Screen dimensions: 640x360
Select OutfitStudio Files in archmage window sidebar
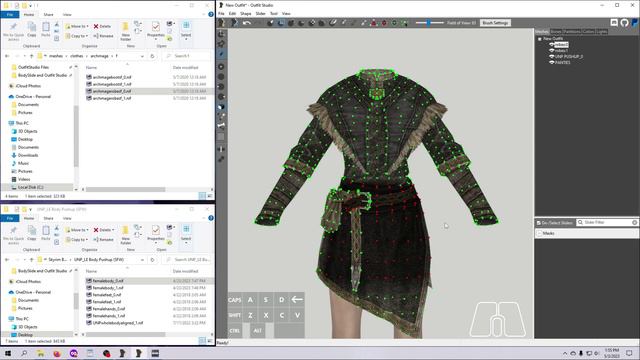(33, 67)
